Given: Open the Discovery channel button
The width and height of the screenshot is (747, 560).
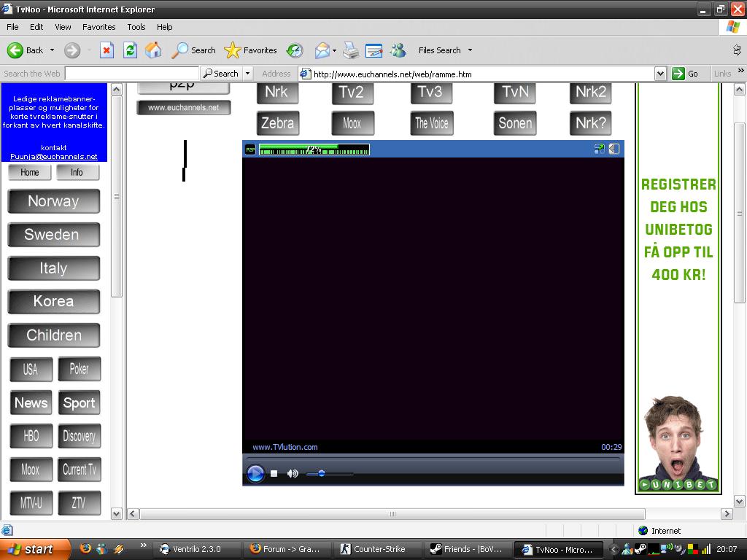Looking at the screenshot, I should (79, 436).
